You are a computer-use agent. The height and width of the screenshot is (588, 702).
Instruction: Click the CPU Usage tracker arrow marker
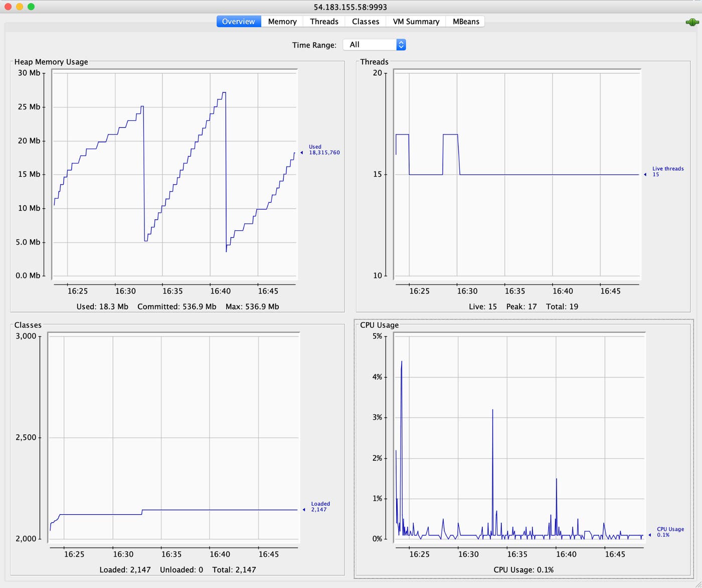[650, 535]
